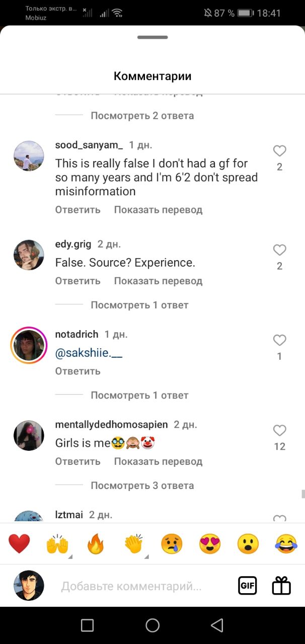This screenshot has height=644, width=305.
Task: Tap the Android back navigation button
Action: click(x=217, y=625)
